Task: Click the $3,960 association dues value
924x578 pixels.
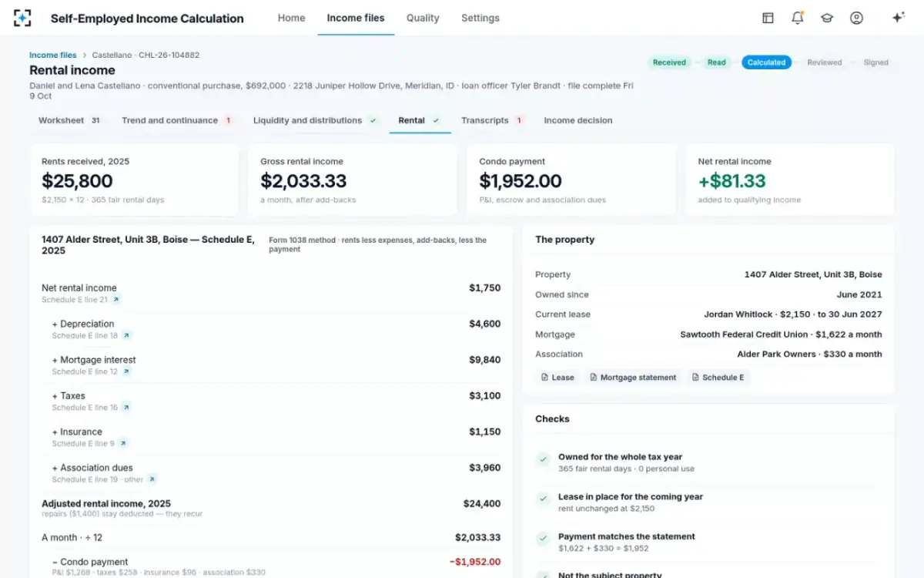Action: pos(484,468)
